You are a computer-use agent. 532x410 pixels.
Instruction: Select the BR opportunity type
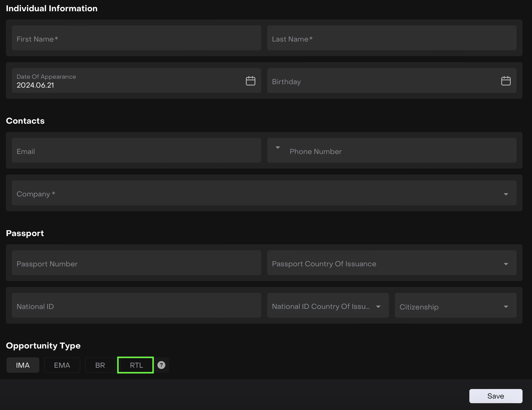(x=100, y=365)
